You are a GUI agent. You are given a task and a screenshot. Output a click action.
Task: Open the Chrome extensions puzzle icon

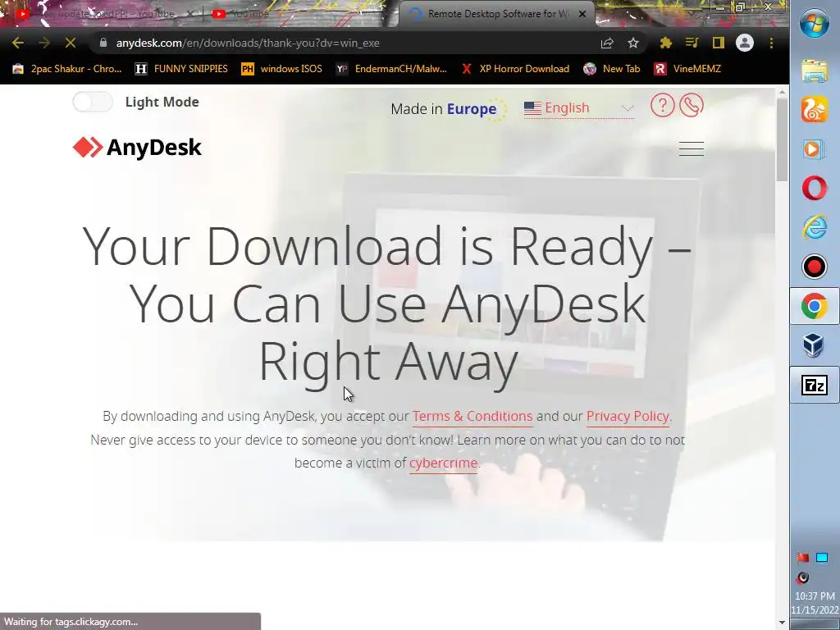click(x=666, y=43)
